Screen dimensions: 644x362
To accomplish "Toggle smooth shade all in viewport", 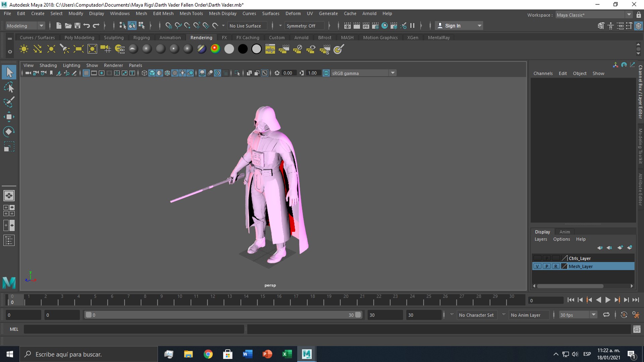I will [x=152, y=73].
